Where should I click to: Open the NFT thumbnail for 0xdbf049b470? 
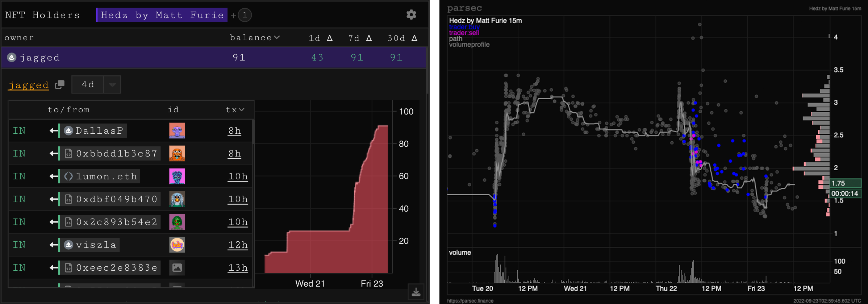click(x=177, y=199)
